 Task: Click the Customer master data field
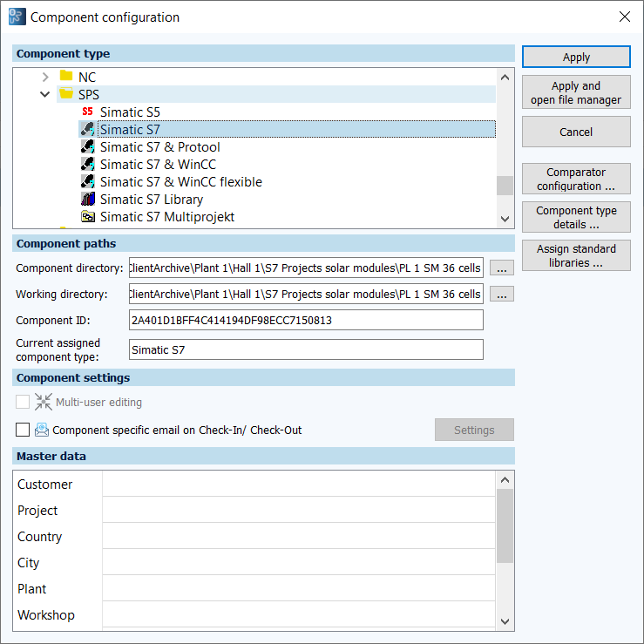(x=299, y=484)
